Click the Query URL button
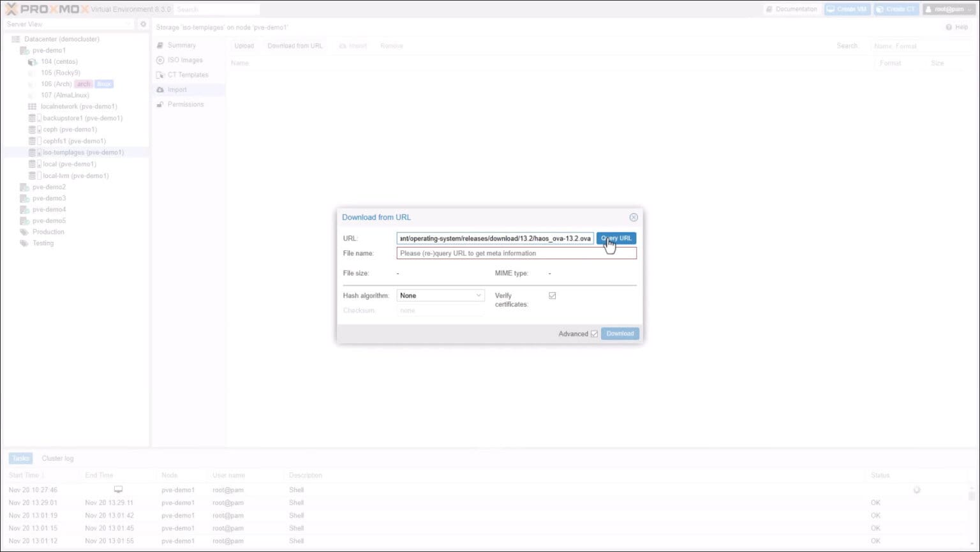The width and height of the screenshot is (980, 552). coord(615,238)
